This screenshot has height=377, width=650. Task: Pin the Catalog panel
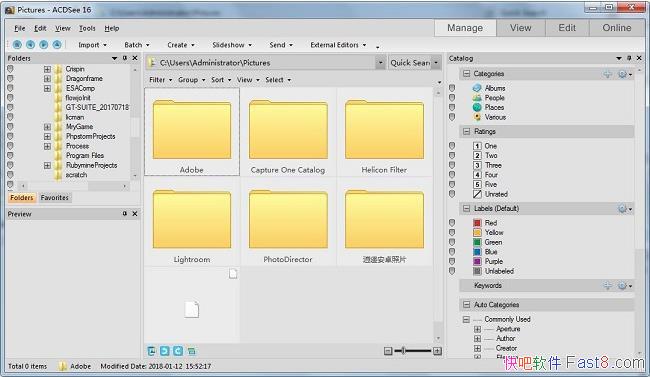(x=629, y=58)
